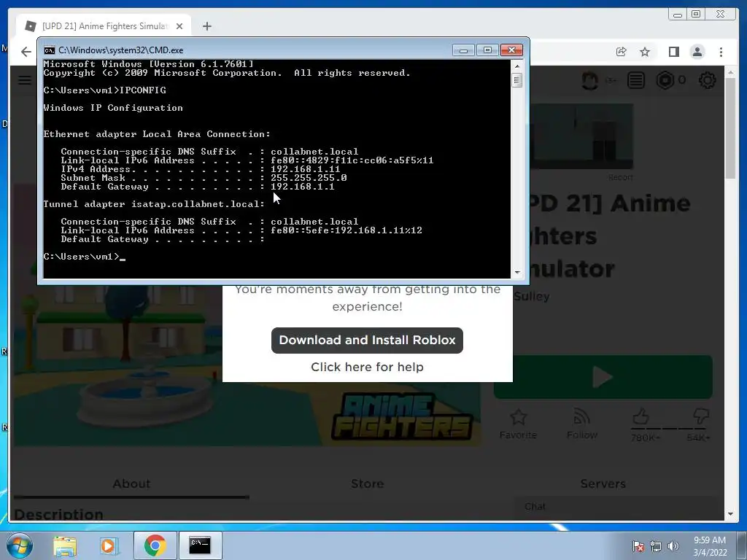
Task: Close the Anime Fighters Simulator tab
Action: 179,26
